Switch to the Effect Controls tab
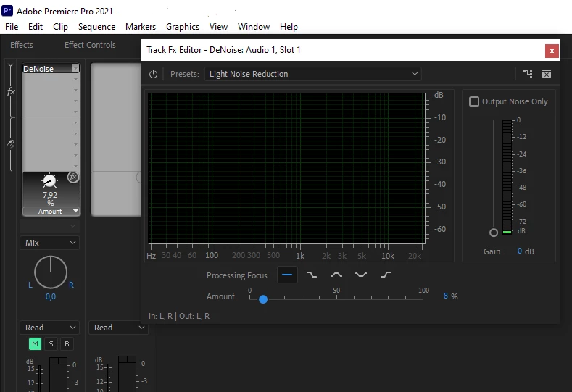Viewport: 572px width, 392px height. pos(90,45)
